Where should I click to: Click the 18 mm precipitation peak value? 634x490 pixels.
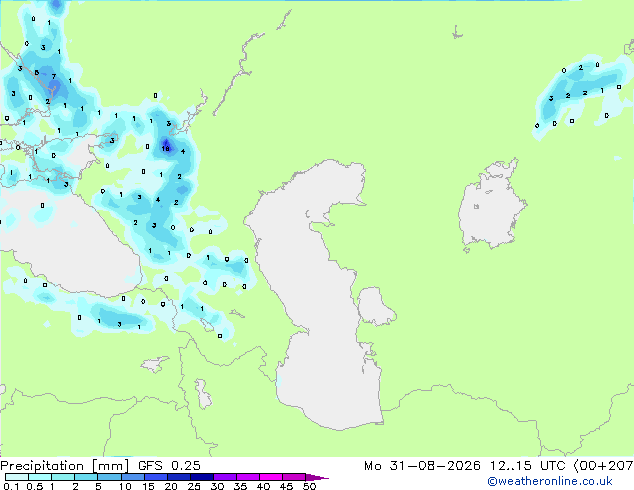pyautogui.click(x=165, y=149)
